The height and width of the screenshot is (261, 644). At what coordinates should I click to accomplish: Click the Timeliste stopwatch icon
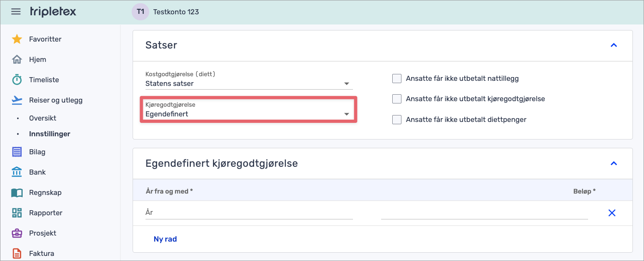pyautogui.click(x=17, y=80)
